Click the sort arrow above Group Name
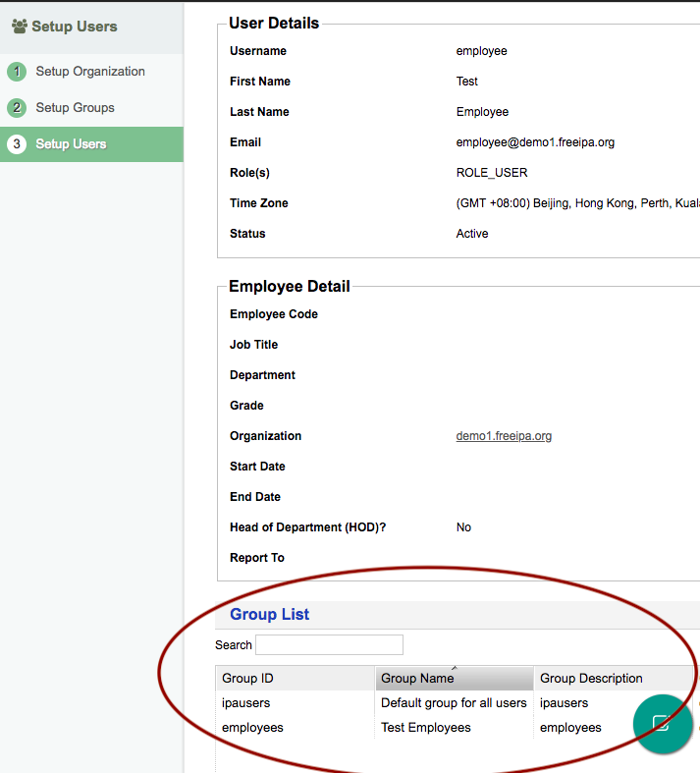This screenshot has width=700, height=773. pyautogui.click(x=454, y=668)
